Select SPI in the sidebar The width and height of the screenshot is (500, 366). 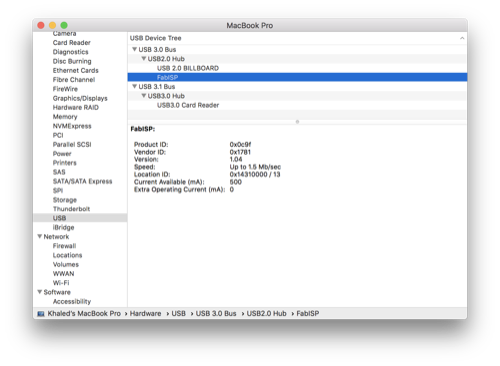[58, 190]
